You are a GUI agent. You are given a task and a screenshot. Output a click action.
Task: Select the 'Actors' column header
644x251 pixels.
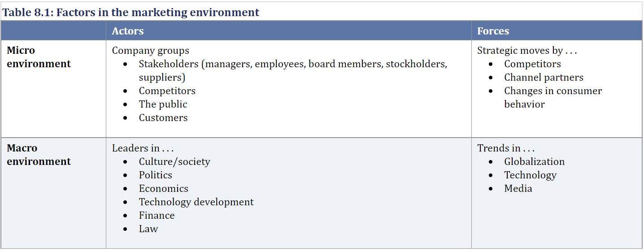tap(128, 31)
